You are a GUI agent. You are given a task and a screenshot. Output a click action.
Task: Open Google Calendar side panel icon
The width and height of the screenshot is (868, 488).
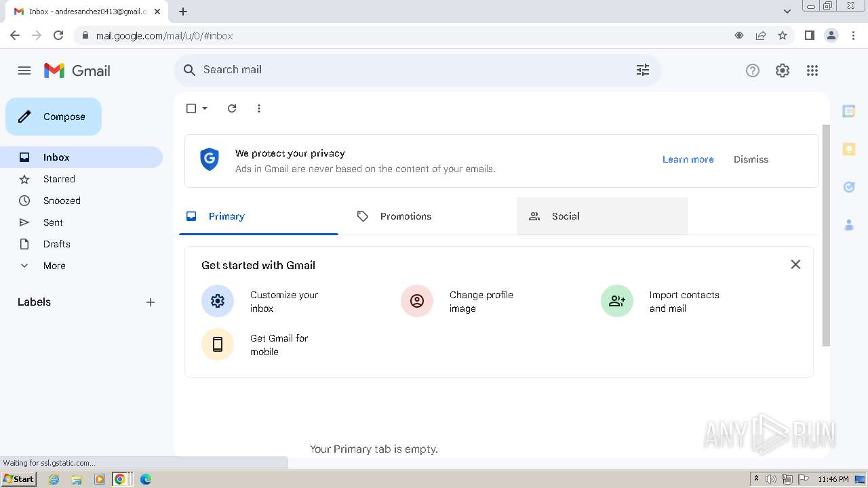(849, 111)
